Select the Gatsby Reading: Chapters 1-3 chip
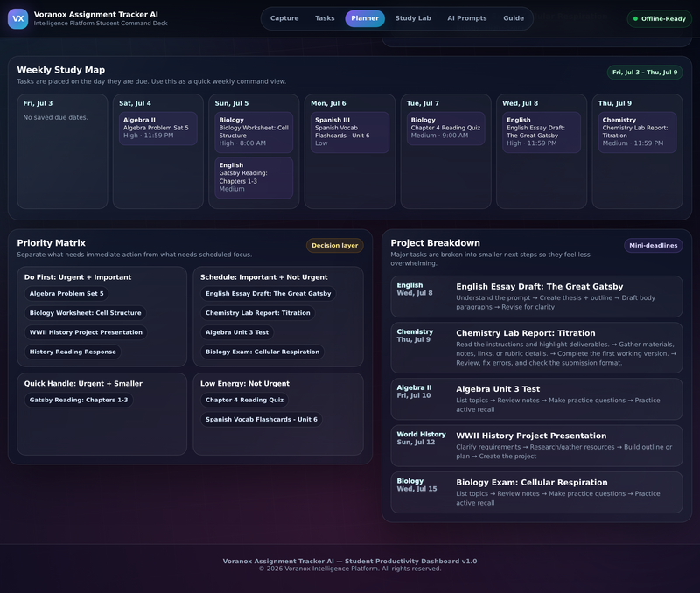 point(79,401)
